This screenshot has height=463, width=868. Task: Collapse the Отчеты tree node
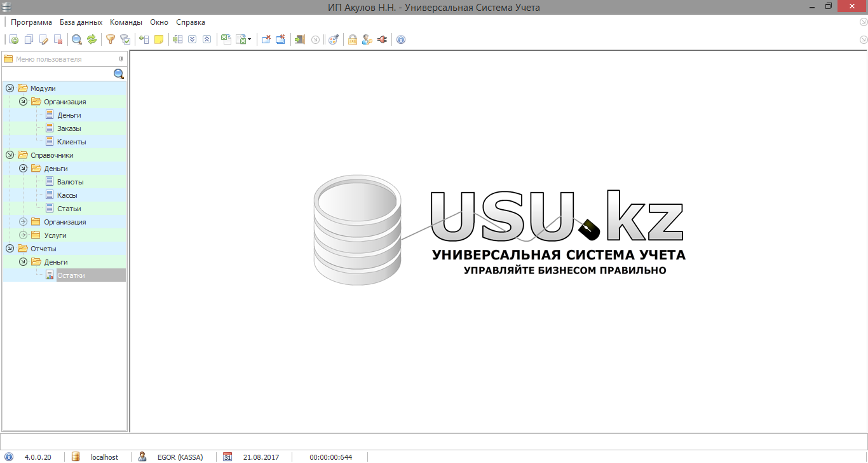click(x=10, y=249)
